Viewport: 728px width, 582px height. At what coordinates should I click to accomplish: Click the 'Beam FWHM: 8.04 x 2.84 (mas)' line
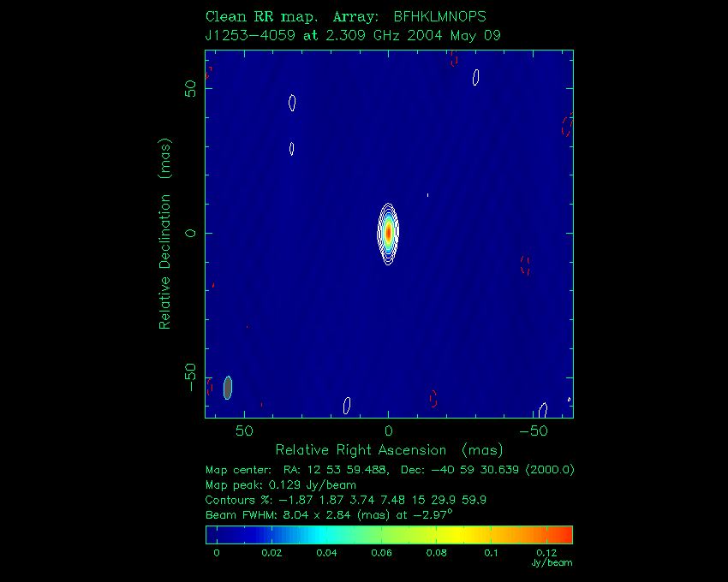click(x=329, y=514)
